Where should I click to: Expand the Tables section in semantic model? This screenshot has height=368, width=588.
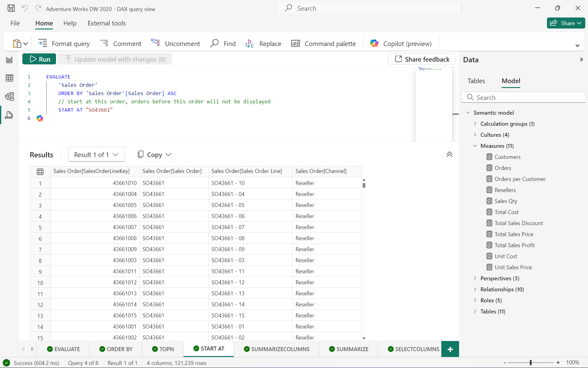(x=475, y=311)
